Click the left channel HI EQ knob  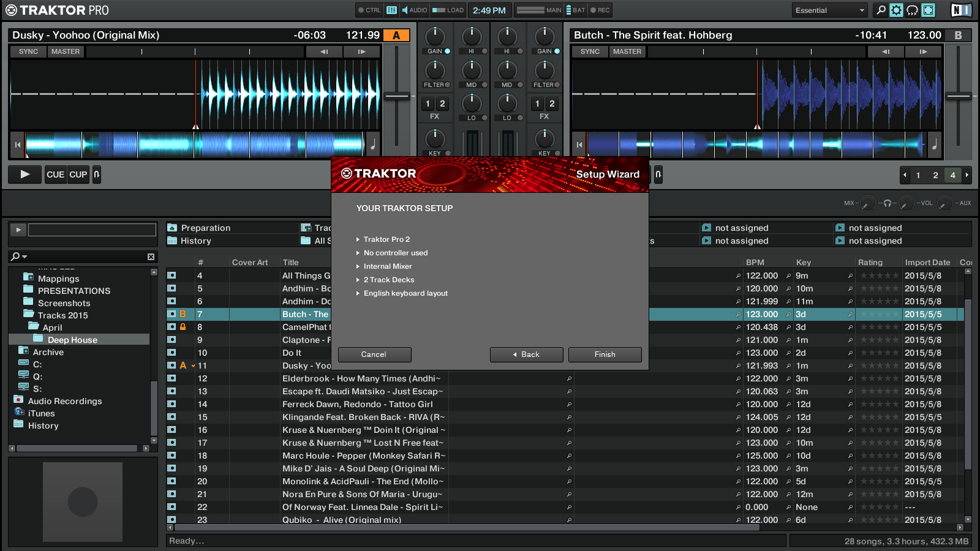pos(471,37)
